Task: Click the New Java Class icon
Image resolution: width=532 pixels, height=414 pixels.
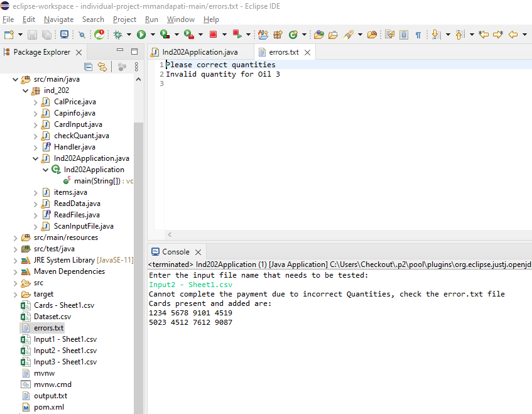Action: [x=293, y=35]
